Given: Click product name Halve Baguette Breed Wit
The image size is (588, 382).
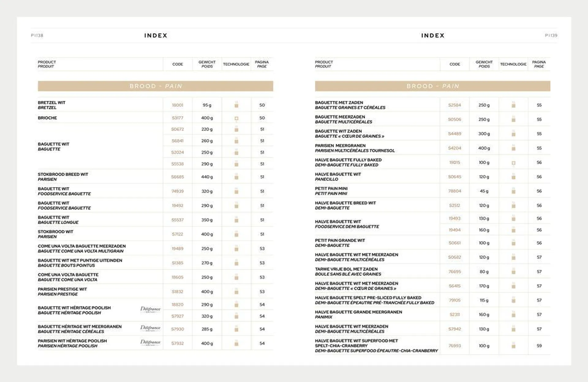Looking at the screenshot, I should click(x=345, y=203).
